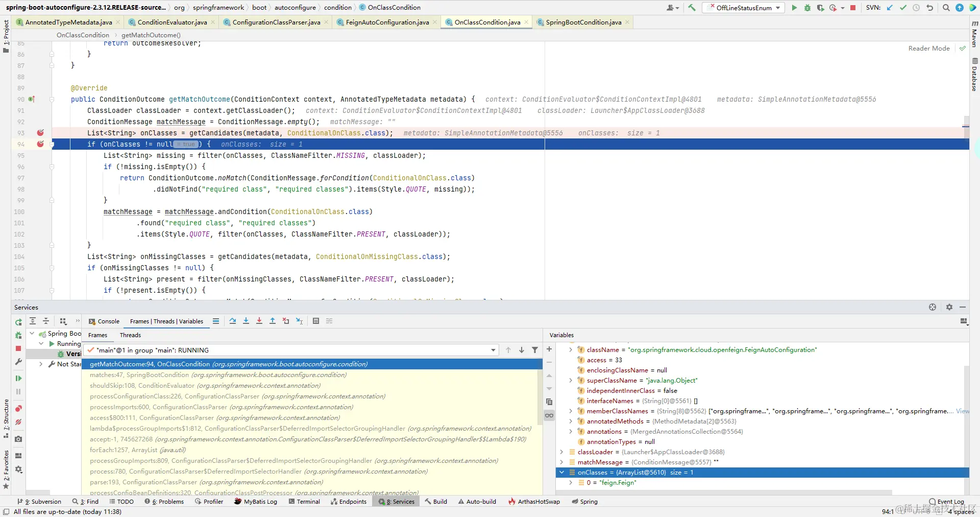
Task: Click SVN Commit checkmark icon
Action: click(903, 8)
